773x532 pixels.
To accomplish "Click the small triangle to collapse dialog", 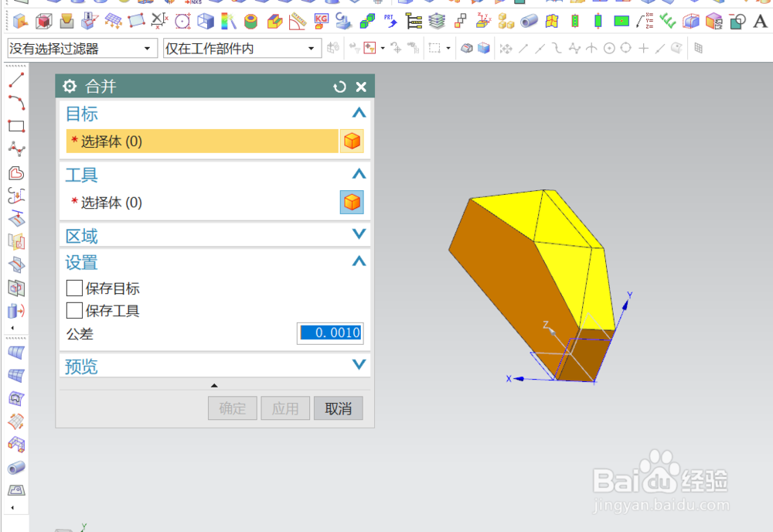I will (x=214, y=386).
